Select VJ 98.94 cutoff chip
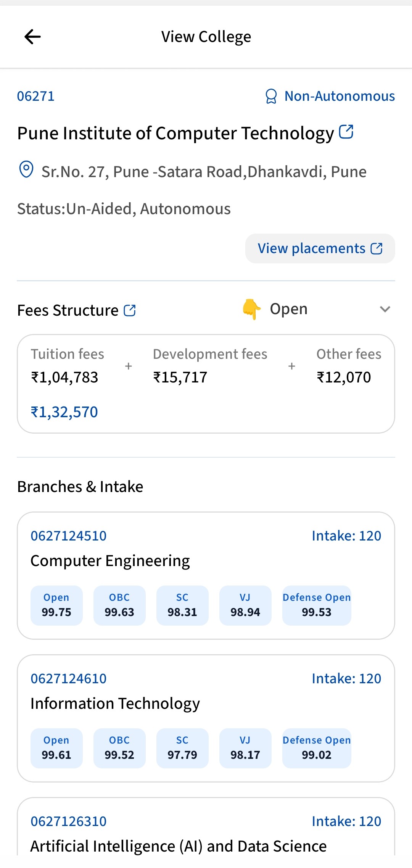The width and height of the screenshot is (412, 868). 245,605
